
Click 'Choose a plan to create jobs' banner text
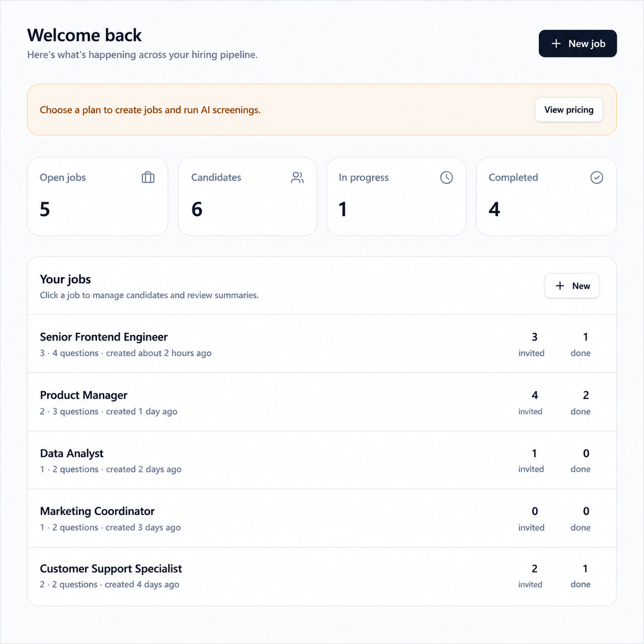[x=150, y=110]
